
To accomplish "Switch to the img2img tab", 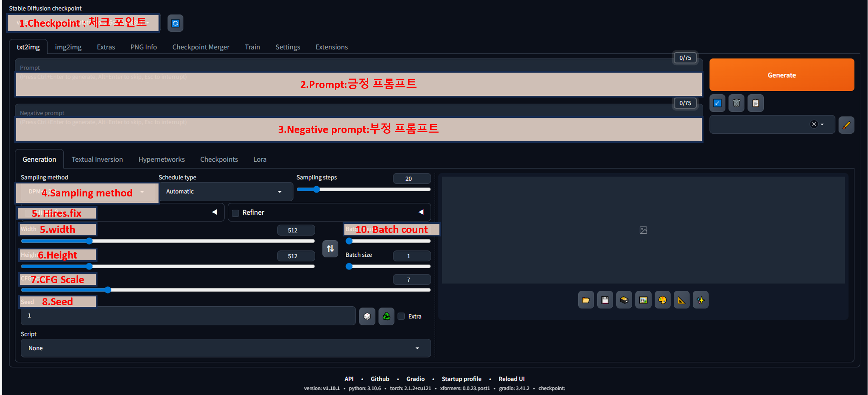I will click(68, 47).
